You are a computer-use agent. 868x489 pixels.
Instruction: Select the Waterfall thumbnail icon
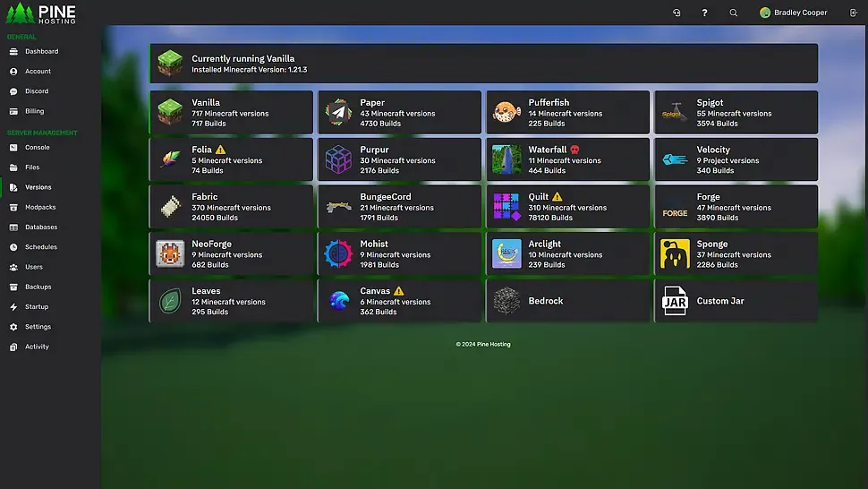(506, 159)
